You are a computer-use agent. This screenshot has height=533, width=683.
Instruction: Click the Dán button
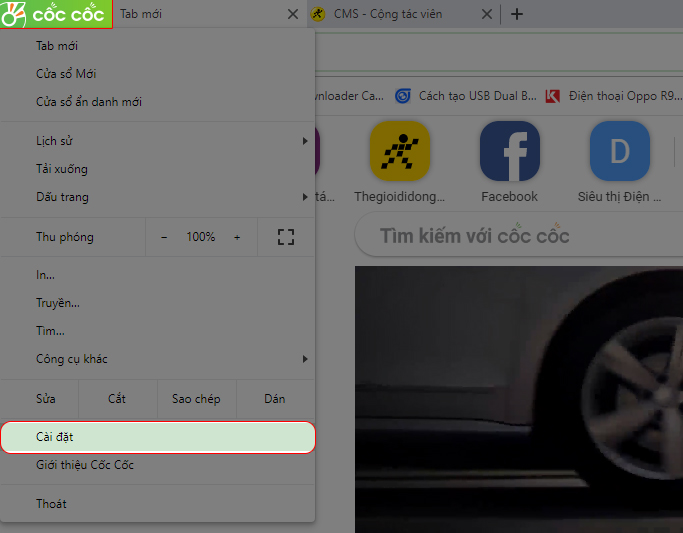click(x=275, y=398)
